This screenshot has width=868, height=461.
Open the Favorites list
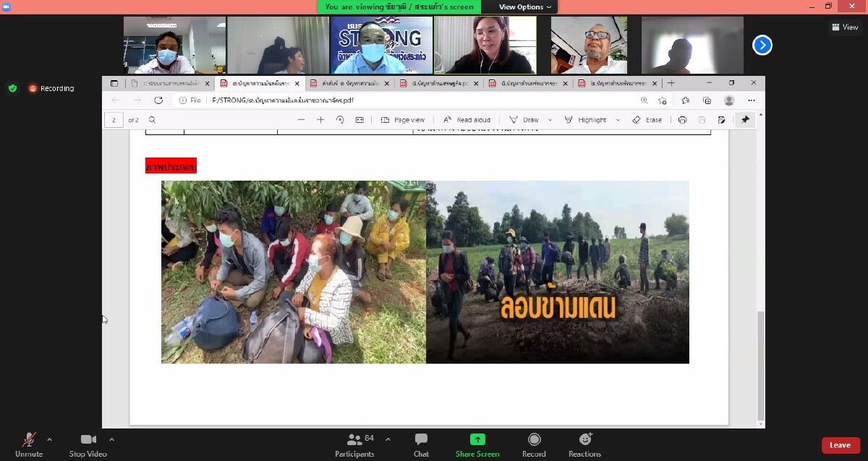685,100
